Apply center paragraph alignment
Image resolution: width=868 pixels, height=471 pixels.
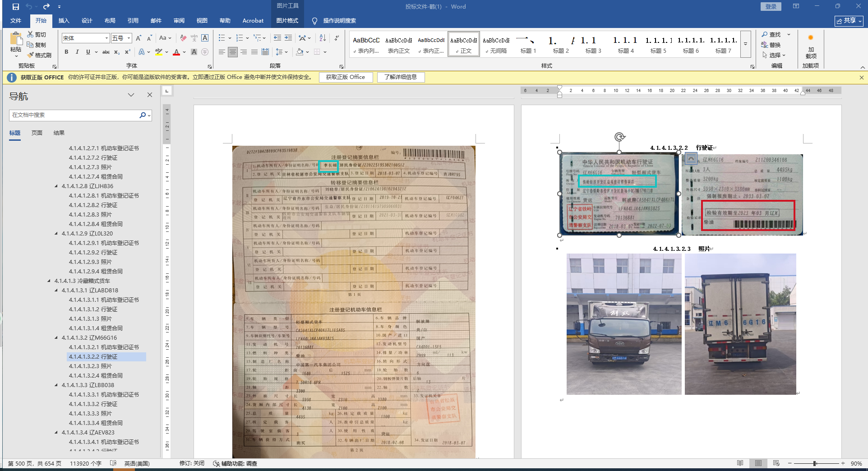coord(232,52)
